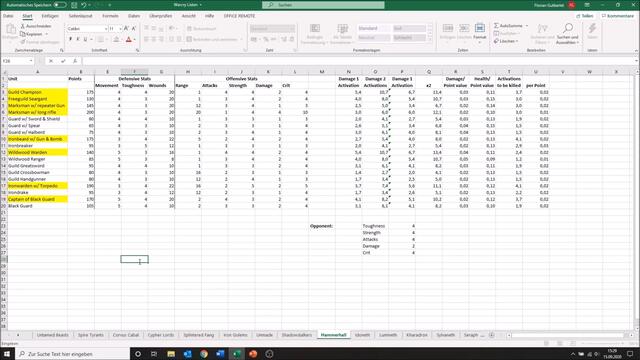This screenshot has width=640, height=360.
Task: Open Chrome from the taskbar
Action: coord(204,354)
